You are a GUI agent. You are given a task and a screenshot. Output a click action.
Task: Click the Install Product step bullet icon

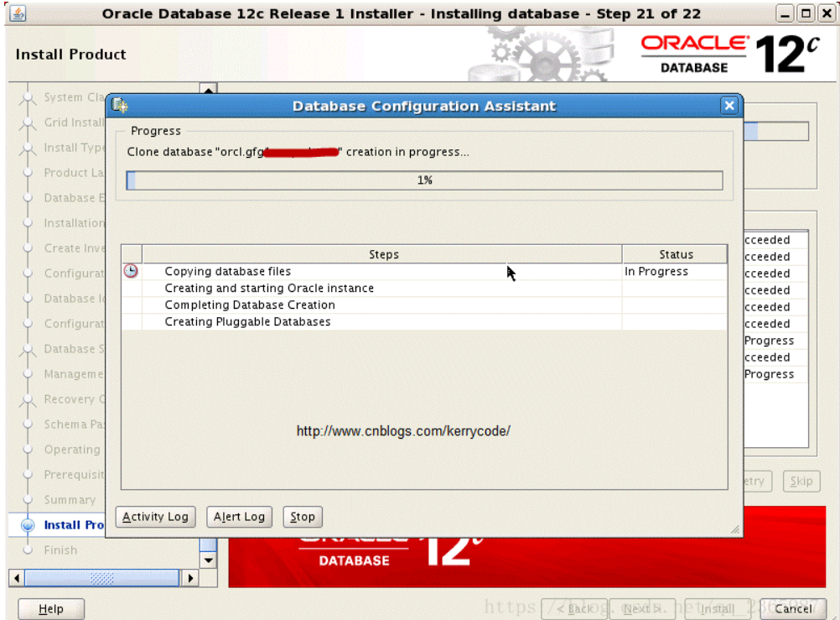pos(28,525)
